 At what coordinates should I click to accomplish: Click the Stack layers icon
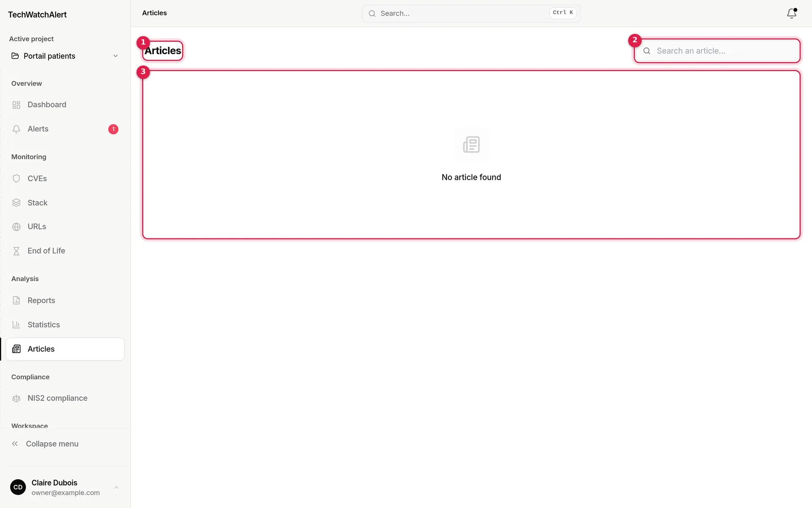pos(16,203)
